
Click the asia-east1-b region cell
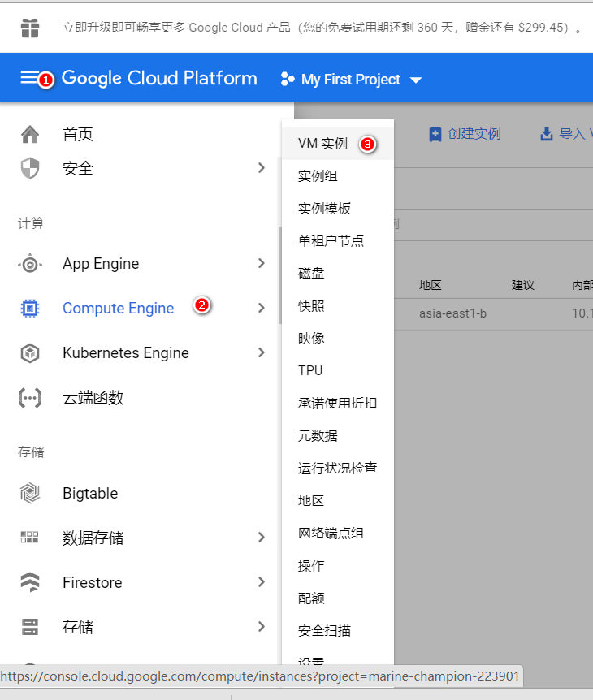pos(452,313)
